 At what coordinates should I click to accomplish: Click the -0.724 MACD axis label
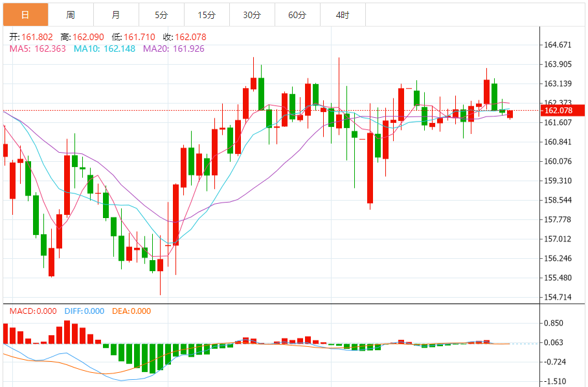tap(555, 362)
